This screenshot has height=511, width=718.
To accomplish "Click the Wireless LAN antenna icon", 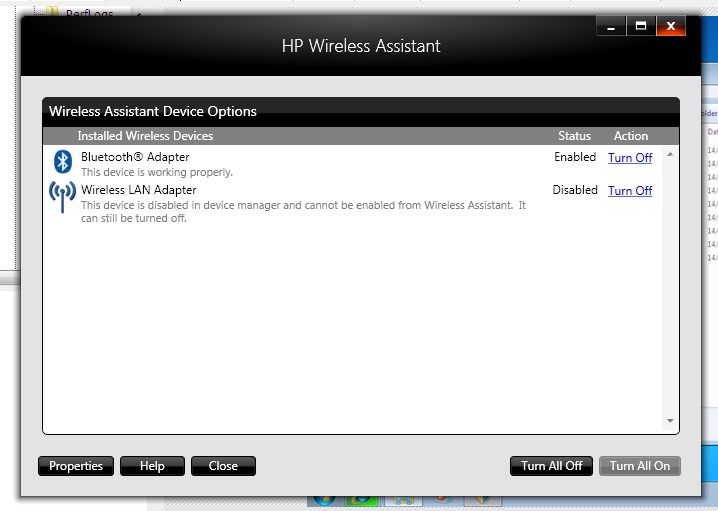I will click(62, 197).
